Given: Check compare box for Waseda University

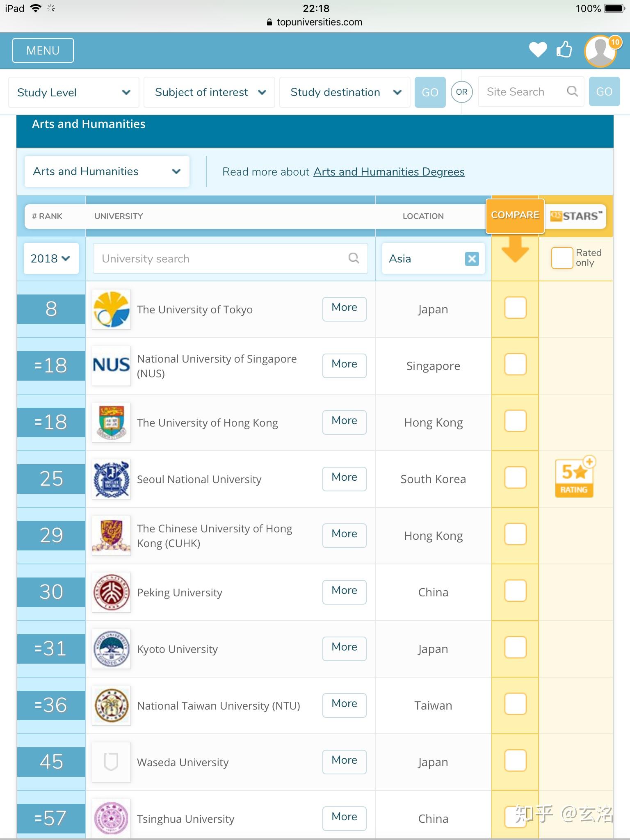Looking at the screenshot, I should [515, 760].
